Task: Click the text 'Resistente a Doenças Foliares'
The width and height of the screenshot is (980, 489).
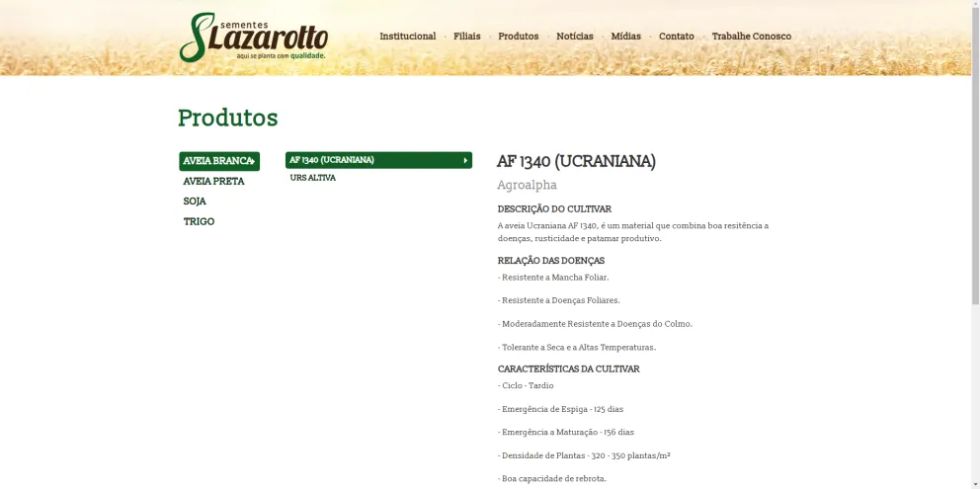Action: (559, 300)
